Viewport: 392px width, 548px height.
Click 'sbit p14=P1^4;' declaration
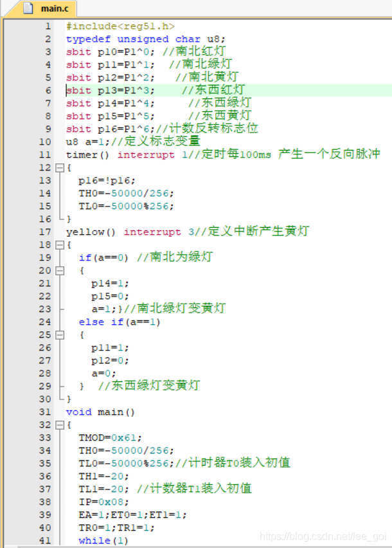[x=110, y=104]
